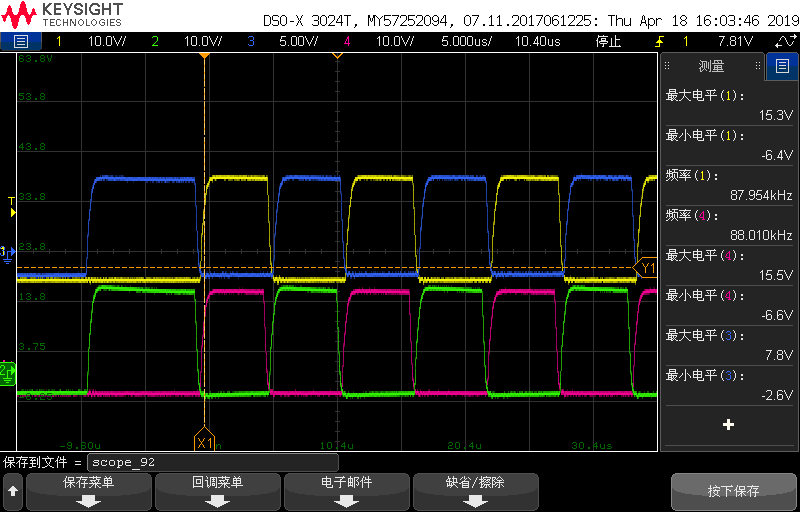Screen dimensions: 800x512
Task: Select channel 1 scale 10.0V/
Action: pos(107,41)
